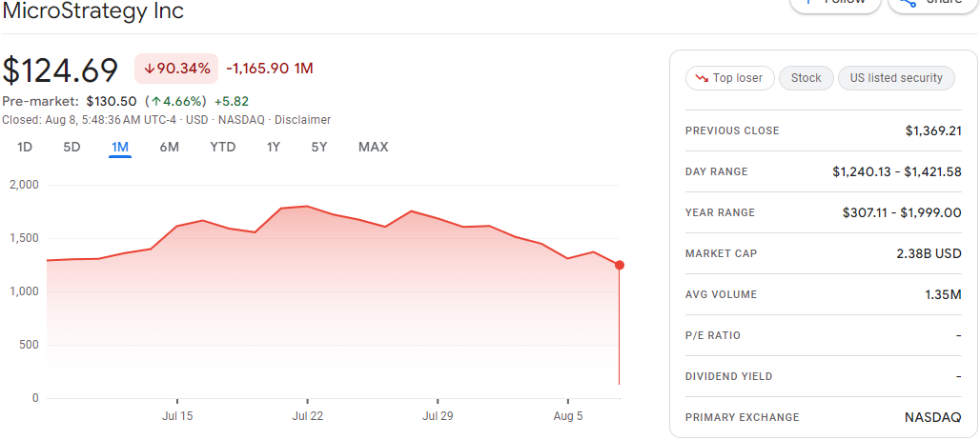The height and width of the screenshot is (440, 980).
Task: Click the red endpoint marker on the chart
Action: tap(620, 265)
